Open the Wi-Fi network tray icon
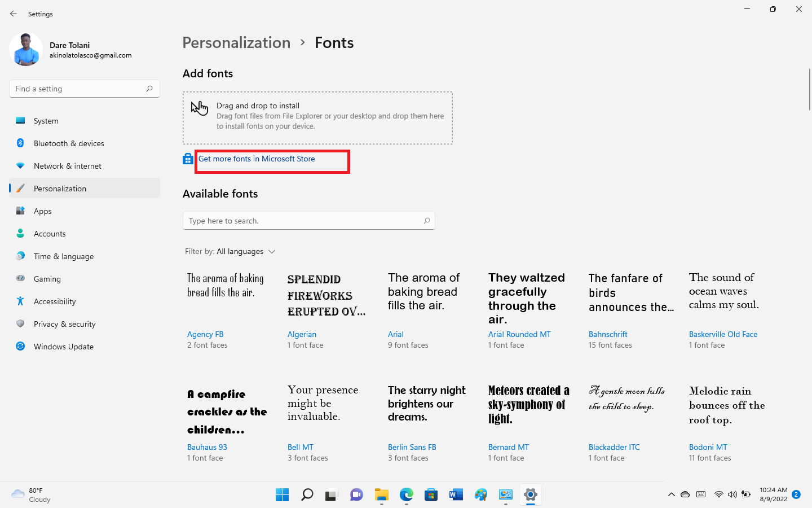 [718, 494]
